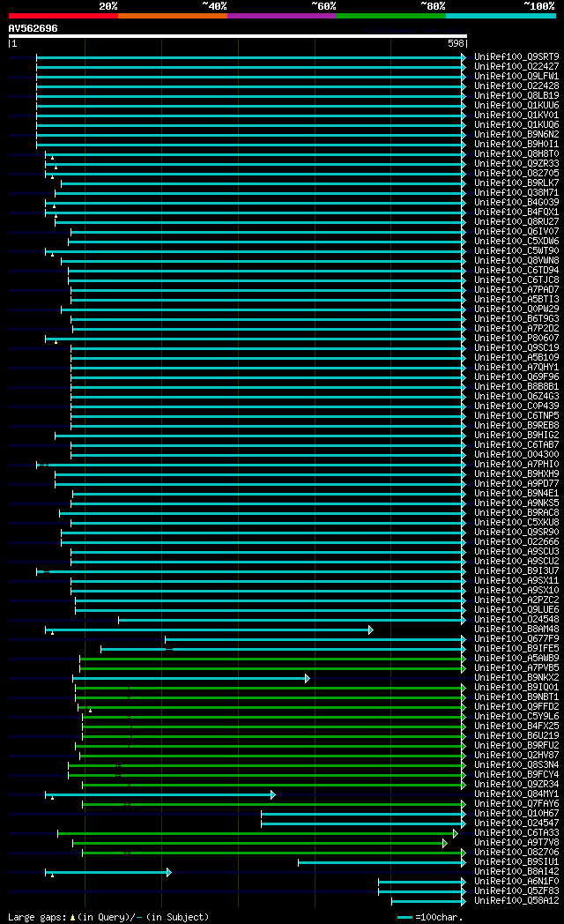
Task: Click the green ~80% identity legend segment
Action: click(x=391, y=16)
